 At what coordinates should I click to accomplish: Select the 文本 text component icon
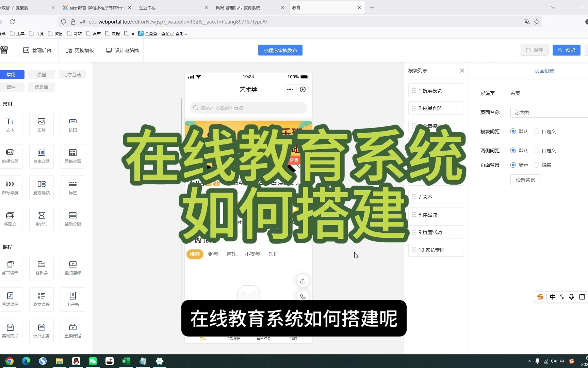10,125
